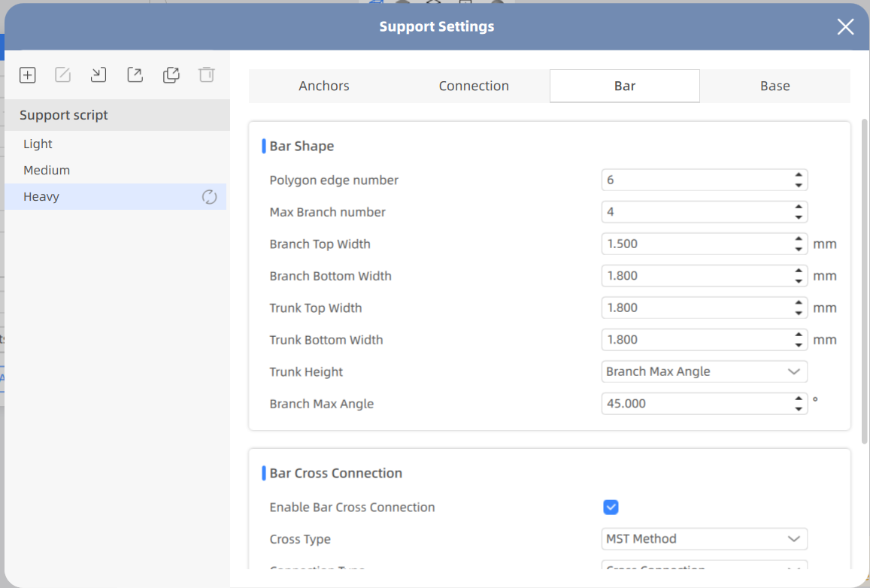Open the Connection tab

tap(474, 86)
